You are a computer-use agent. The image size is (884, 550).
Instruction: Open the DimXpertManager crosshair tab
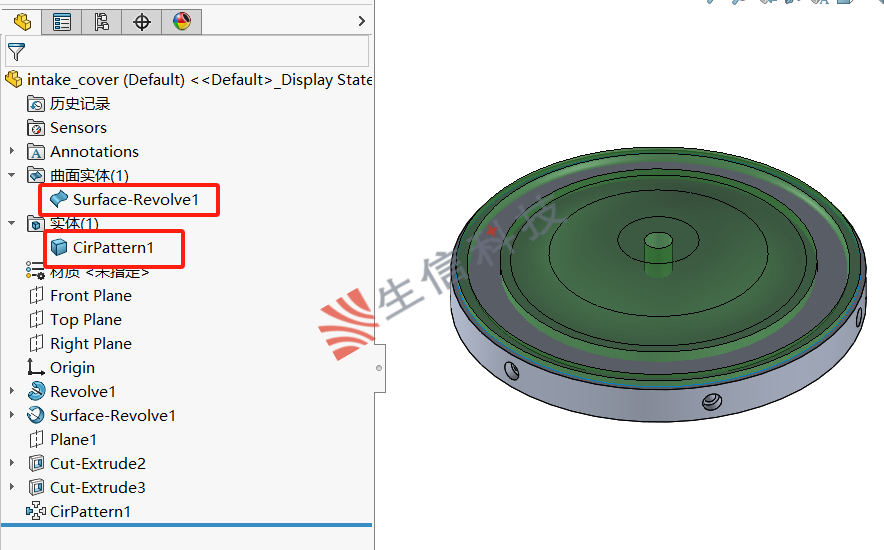pyautogui.click(x=142, y=21)
